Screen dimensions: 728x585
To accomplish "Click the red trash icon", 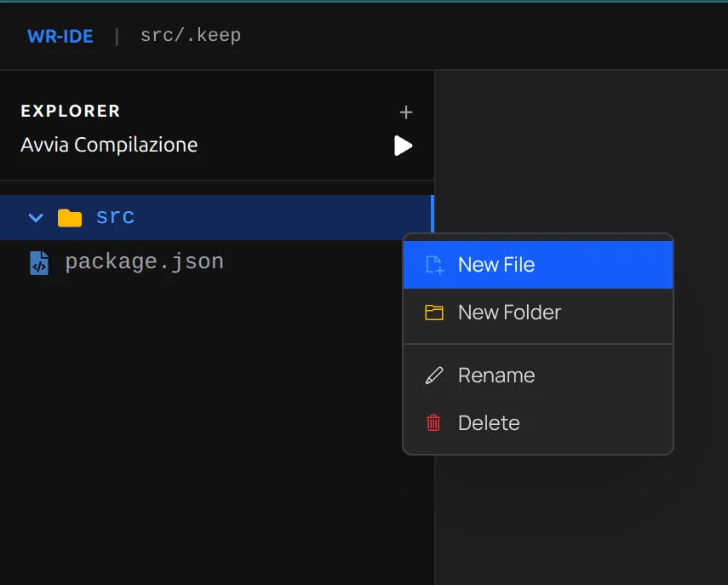I will 434,422.
